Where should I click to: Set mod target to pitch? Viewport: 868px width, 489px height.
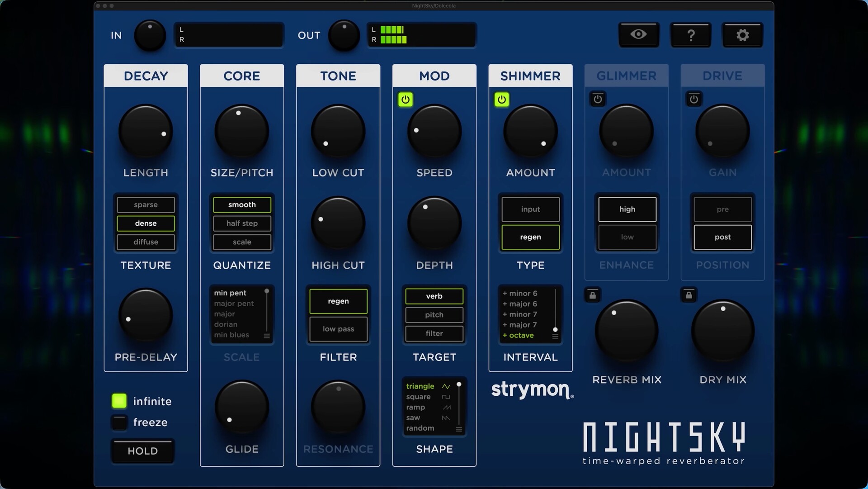pos(434,315)
